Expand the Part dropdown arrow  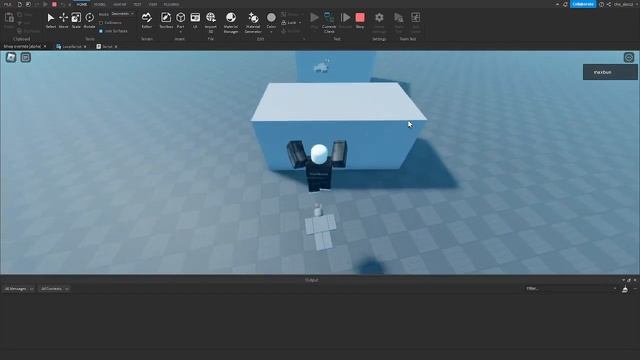[x=180, y=31]
